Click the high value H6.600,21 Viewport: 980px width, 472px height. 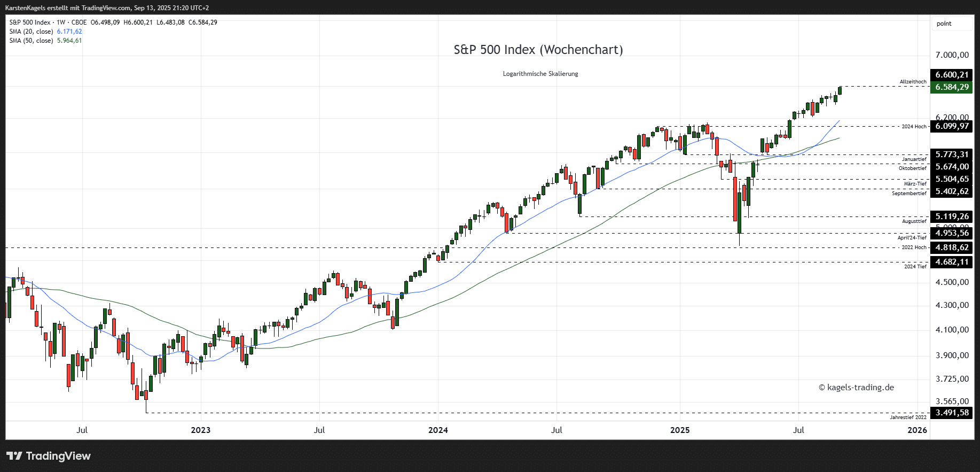click(138, 22)
